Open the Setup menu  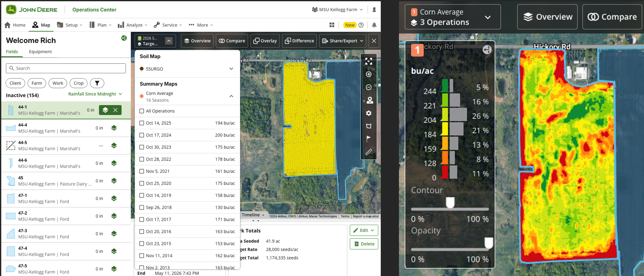click(70, 25)
